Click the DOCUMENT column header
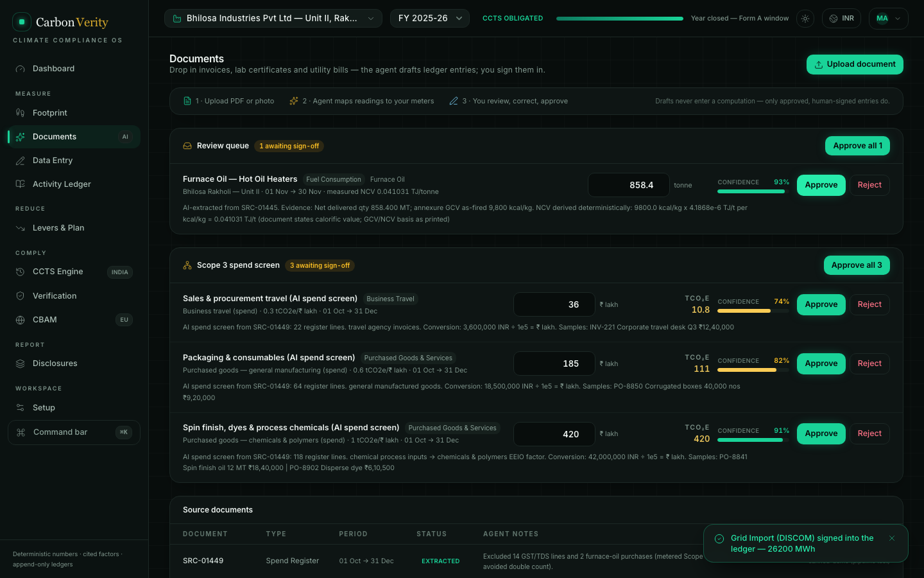 point(205,534)
